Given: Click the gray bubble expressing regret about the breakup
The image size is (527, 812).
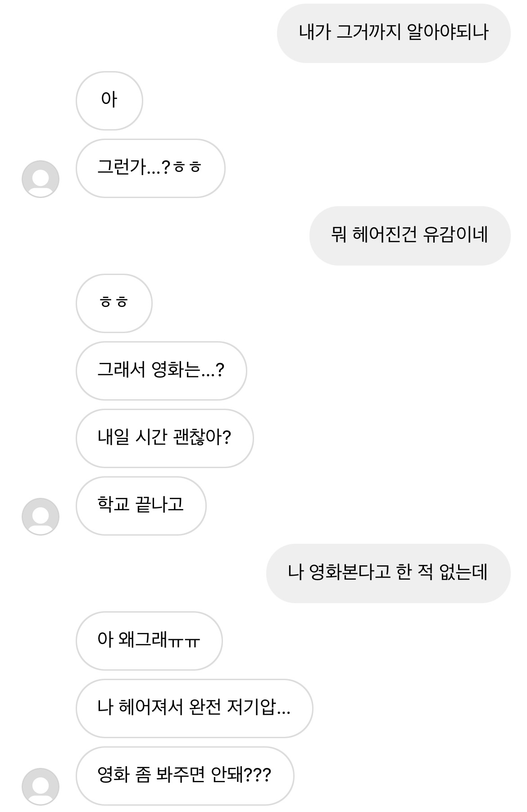Looking at the screenshot, I should [x=409, y=235].
